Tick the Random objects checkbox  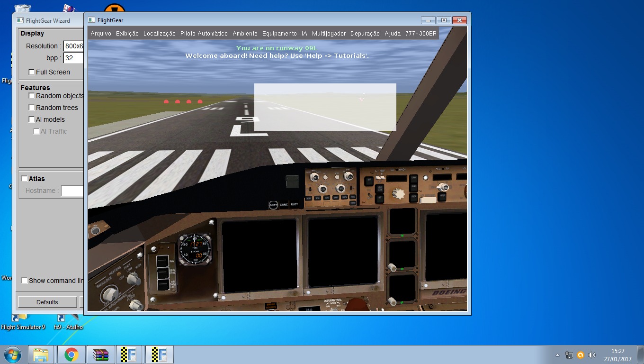(x=32, y=96)
